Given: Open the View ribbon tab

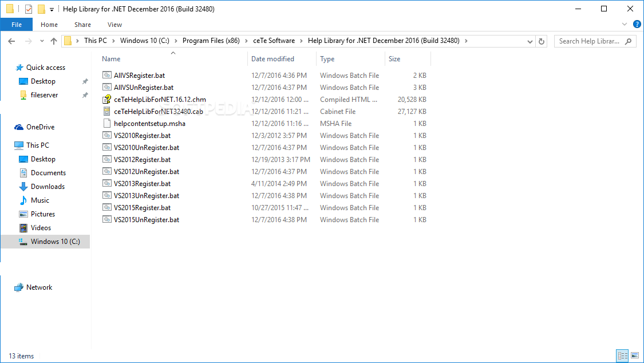Looking at the screenshot, I should (114, 25).
